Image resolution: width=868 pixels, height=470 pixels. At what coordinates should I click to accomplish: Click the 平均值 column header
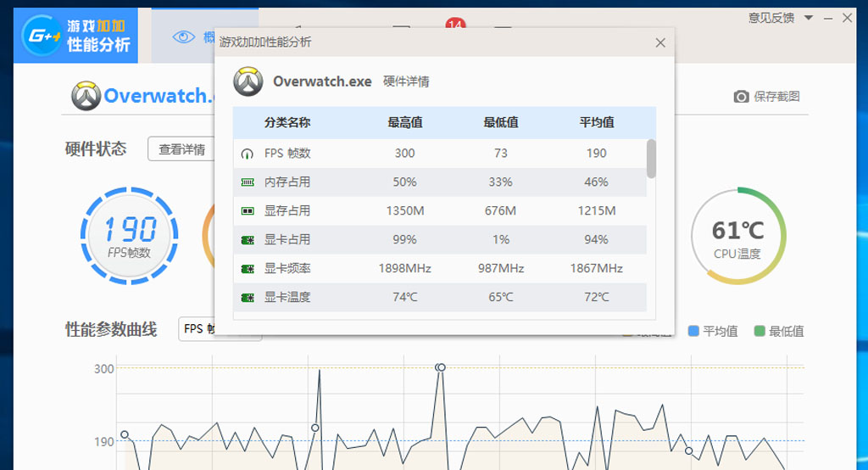(596, 122)
